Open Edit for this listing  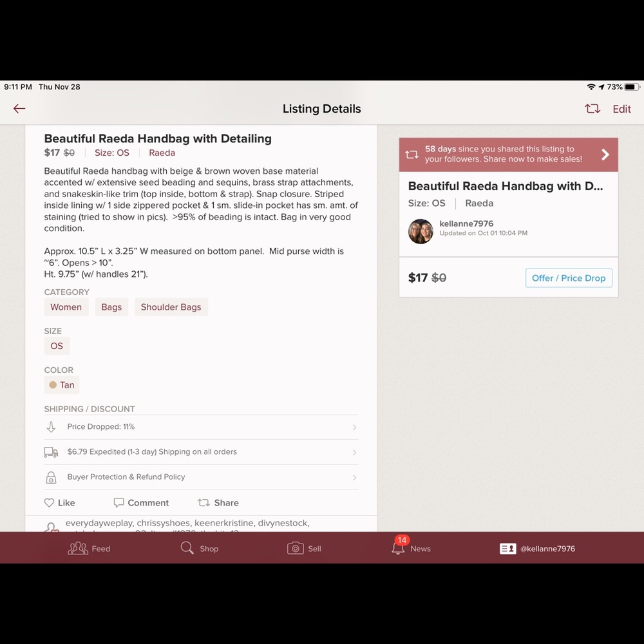(x=621, y=109)
